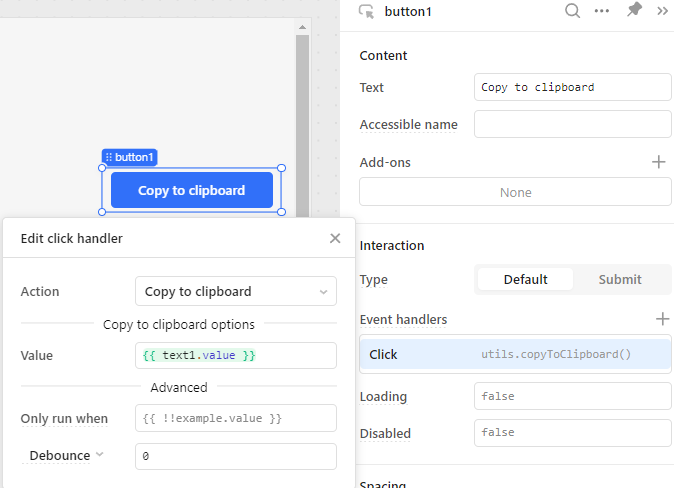Open the Action dropdown
Viewport: 674px width, 488px height.
(236, 291)
